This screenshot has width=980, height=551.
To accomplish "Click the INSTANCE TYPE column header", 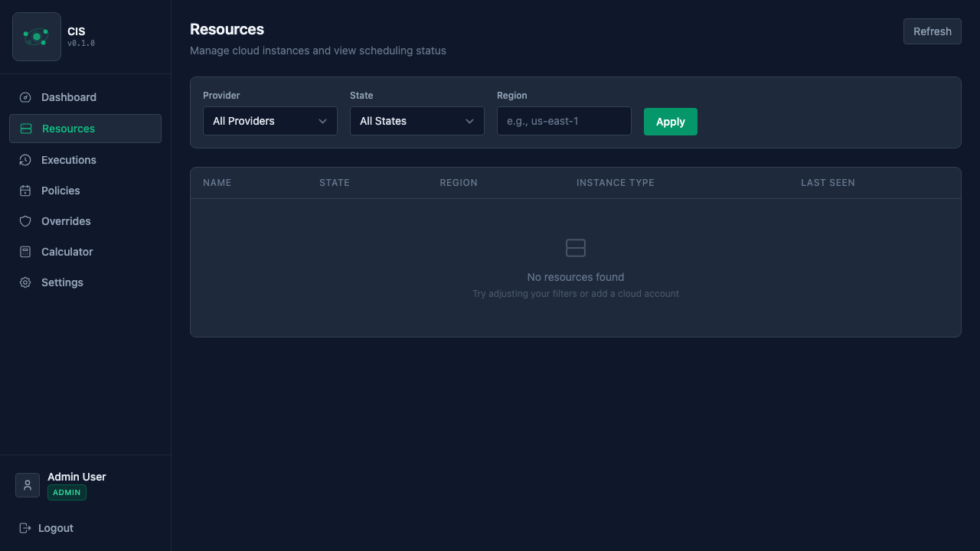I will [x=616, y=183].
